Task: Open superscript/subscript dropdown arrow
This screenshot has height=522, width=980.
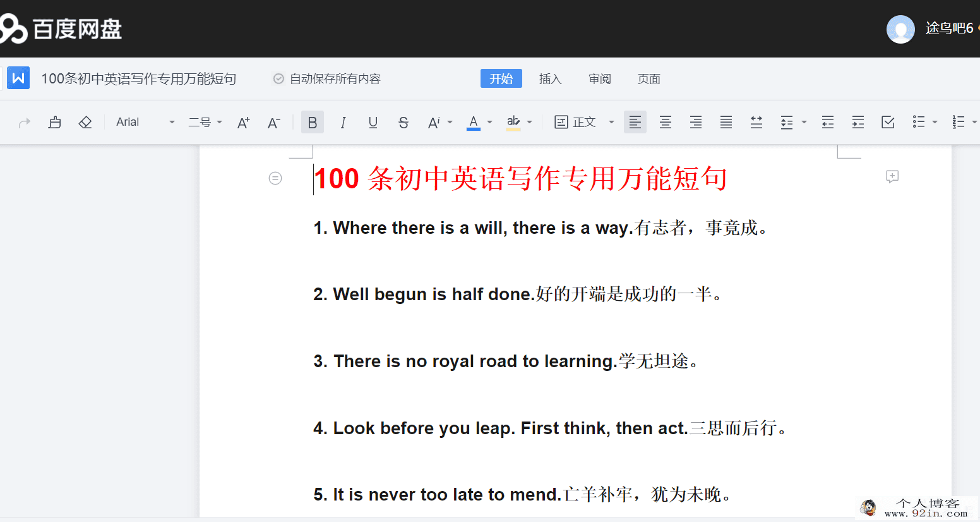Action: click(x=450, y=122)
